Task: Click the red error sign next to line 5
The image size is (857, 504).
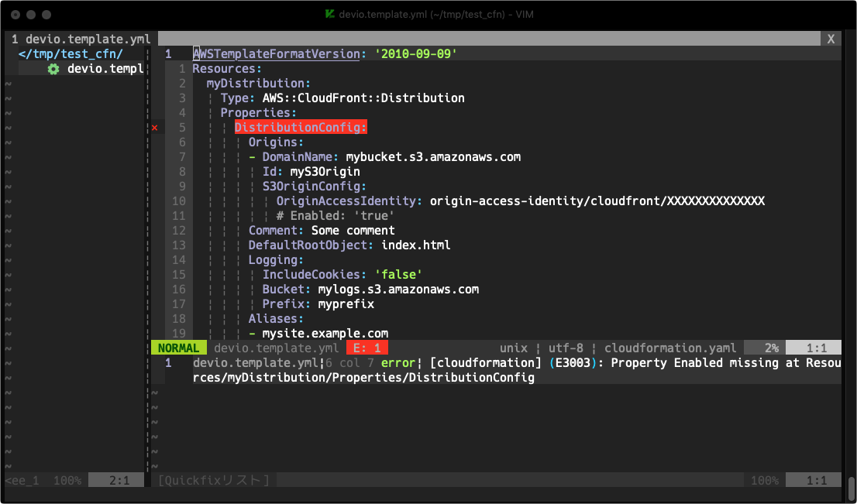Action: 154,127
